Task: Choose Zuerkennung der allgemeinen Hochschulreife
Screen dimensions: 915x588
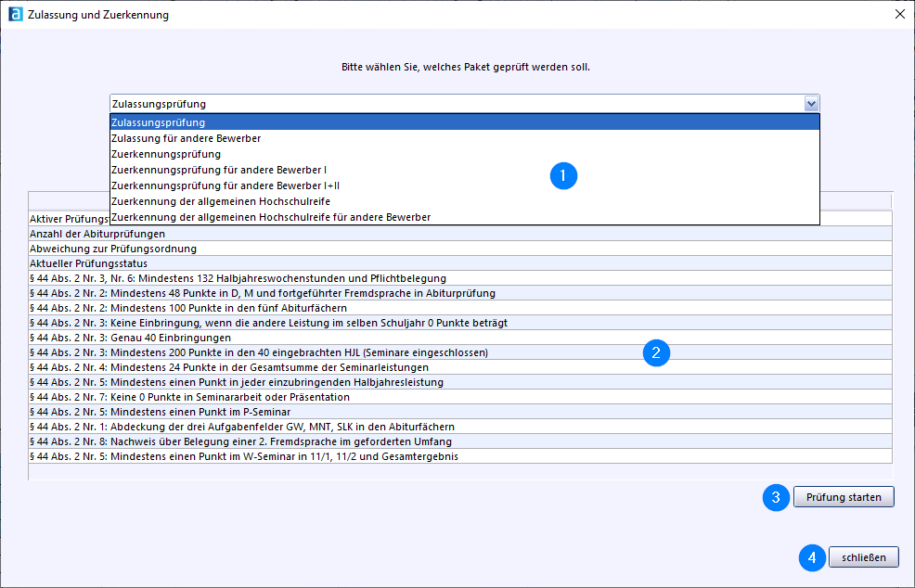Action: (x=465, y=201)
